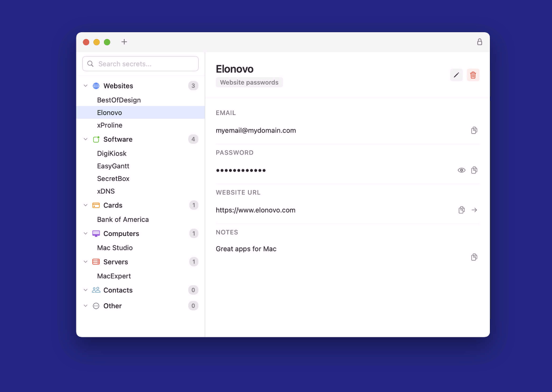Screen dimensions: 552x392
Task: Click the Websites globe icon
Action: [x=96, y=86]
